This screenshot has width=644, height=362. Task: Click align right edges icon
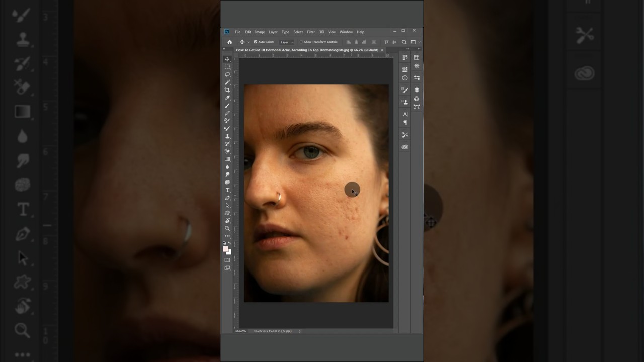[363, 42]
